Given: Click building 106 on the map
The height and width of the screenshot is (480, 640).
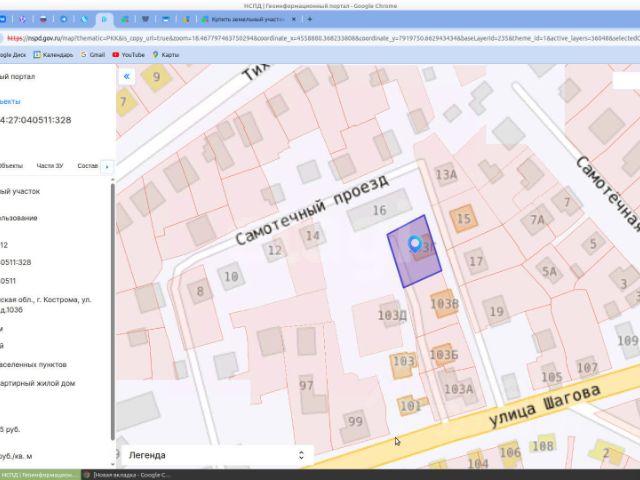Looking at the screenshot, I should click(x=510, y=452).
